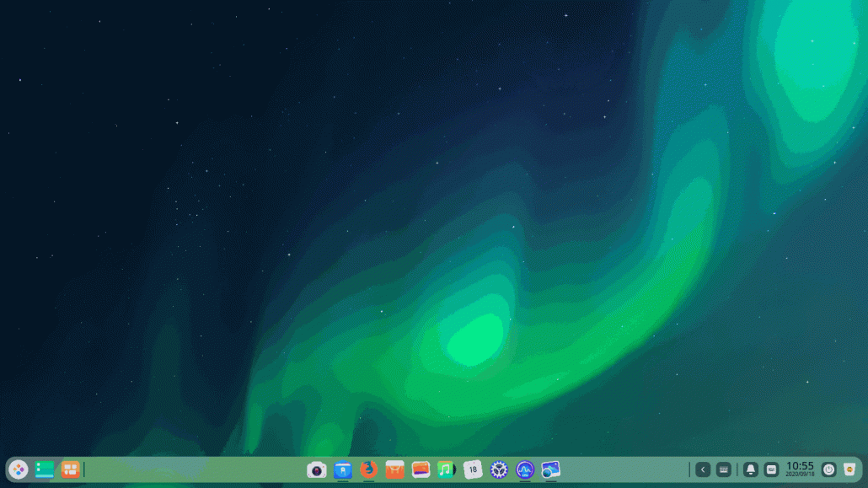Open the notification bell in the tray
The width and height of the screenshot is (868, 488).
750,469
